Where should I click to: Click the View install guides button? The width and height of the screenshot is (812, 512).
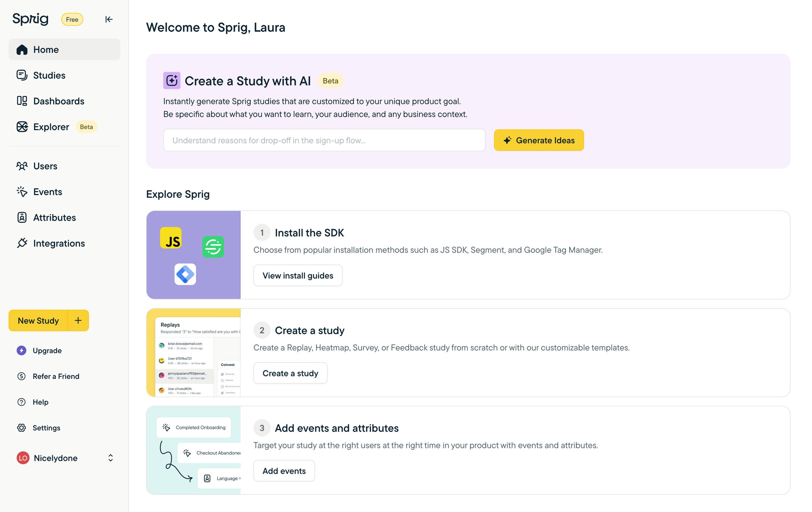coord(298,276)
